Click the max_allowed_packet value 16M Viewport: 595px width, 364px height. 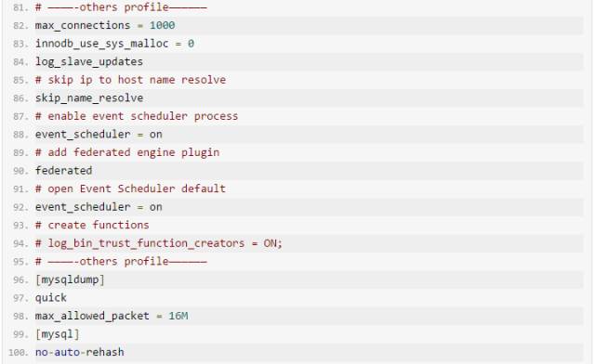pyautogui.click(x=178, y=316)
